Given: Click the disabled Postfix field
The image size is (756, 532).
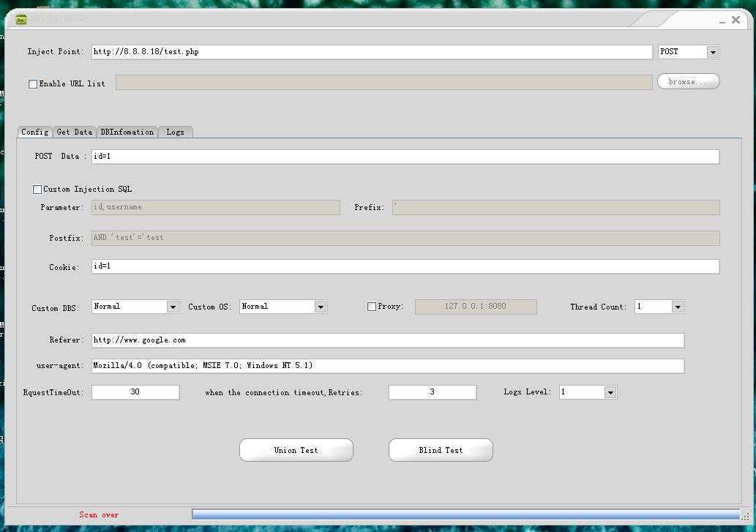Looking at the screenshot, I should (x=405, y=238).
